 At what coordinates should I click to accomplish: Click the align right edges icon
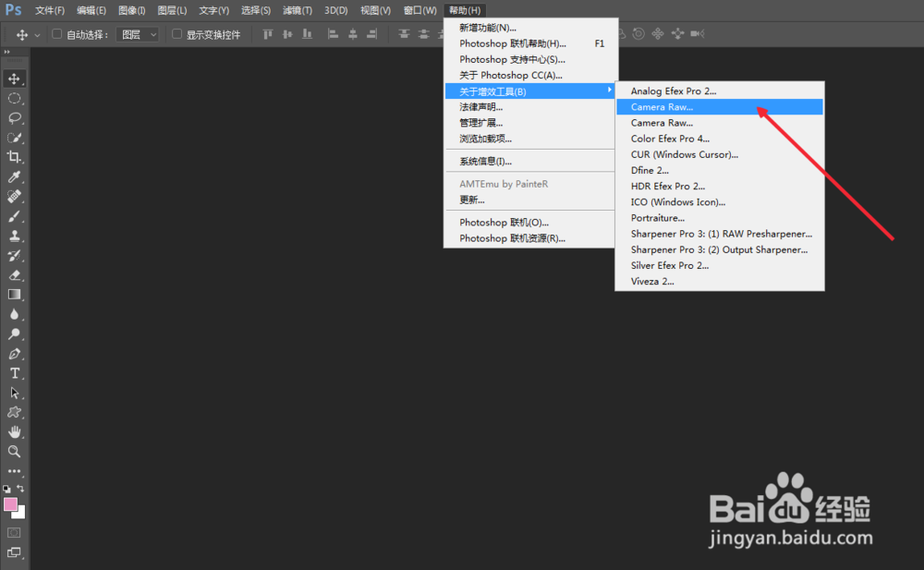[371, 34]
